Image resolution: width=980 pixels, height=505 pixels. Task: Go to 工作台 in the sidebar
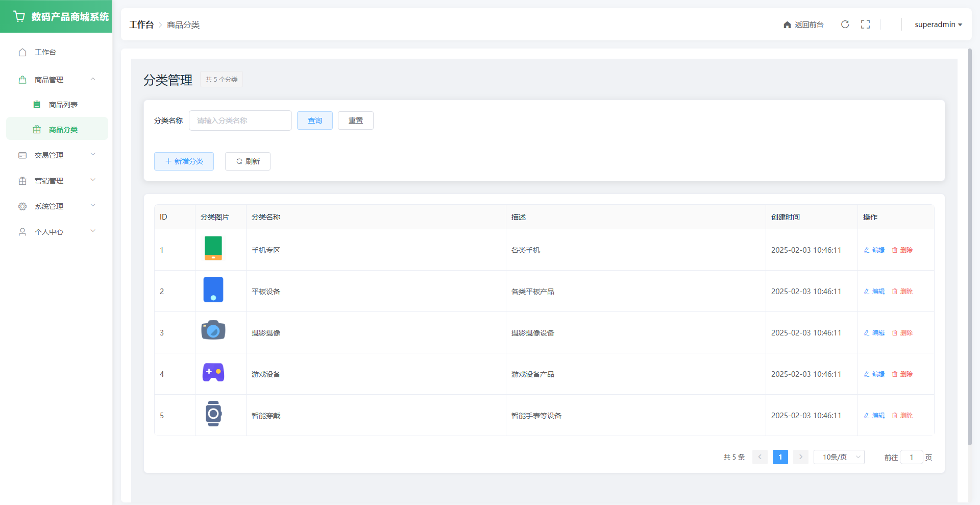45,52
